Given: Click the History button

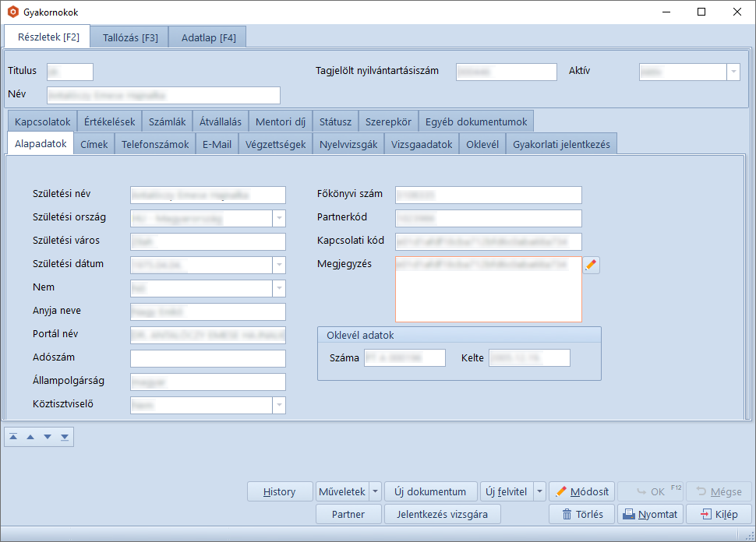Looking at the screenshot, I should click(279, 491).
